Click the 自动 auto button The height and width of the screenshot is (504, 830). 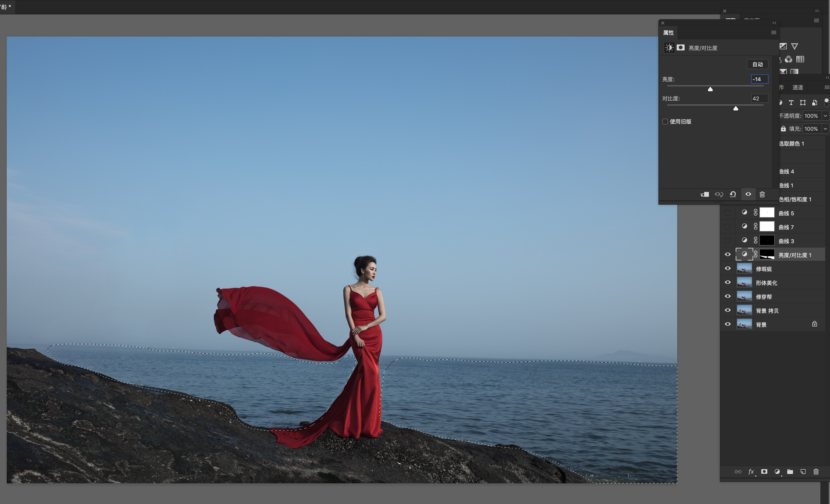tap(757, 64)
